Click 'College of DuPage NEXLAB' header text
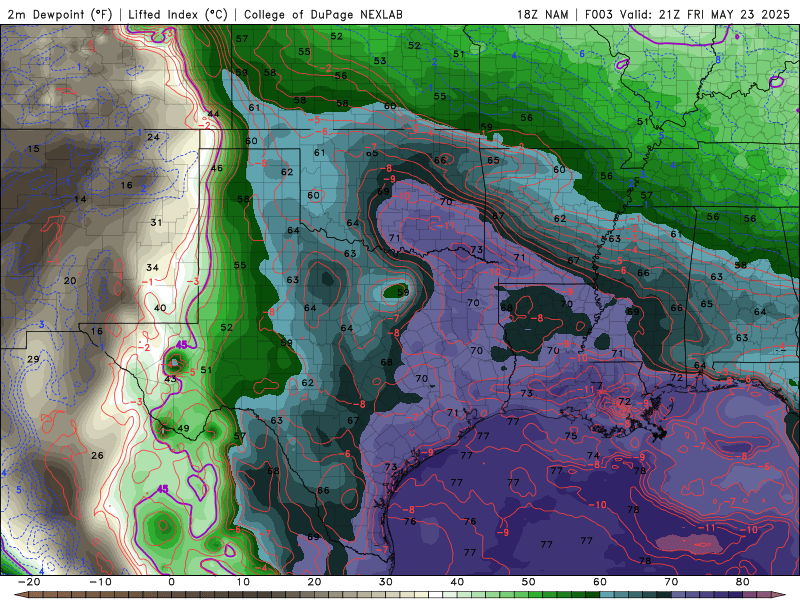Image resolution: width=800 pixels, height=600 pixels. pos(323,14)
